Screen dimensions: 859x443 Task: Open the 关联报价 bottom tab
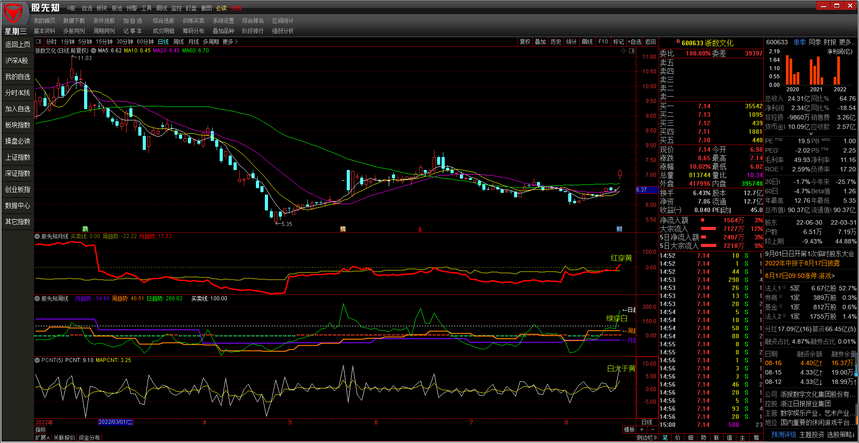point(63,438)
